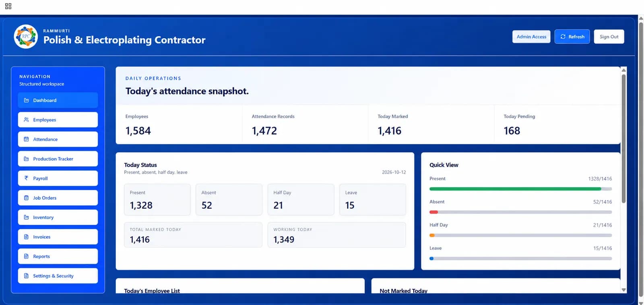Click the RPC company logo

[x=26, y=37]
